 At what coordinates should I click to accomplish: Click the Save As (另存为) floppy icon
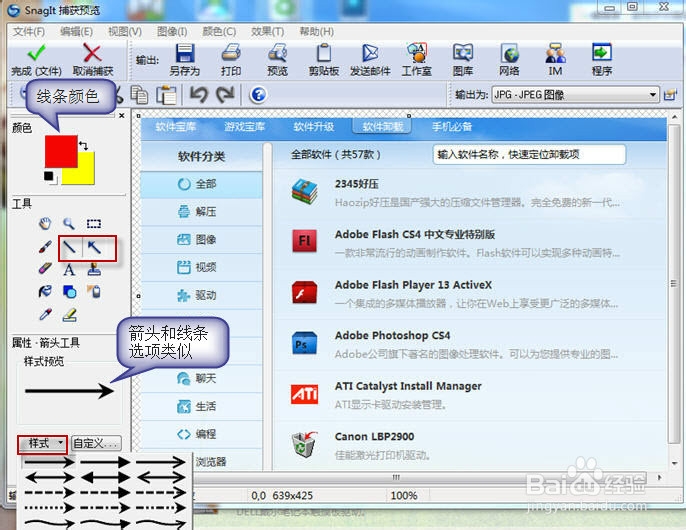(x=185, y=53)
